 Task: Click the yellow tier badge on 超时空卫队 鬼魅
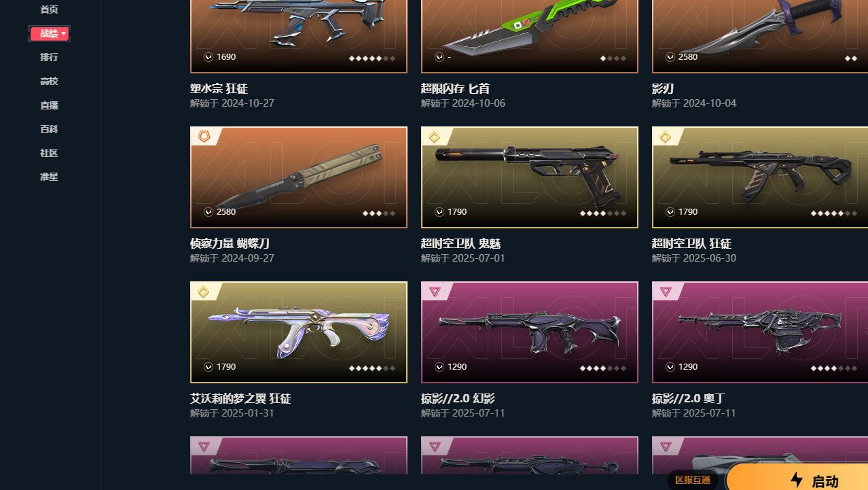click(435, 137)
